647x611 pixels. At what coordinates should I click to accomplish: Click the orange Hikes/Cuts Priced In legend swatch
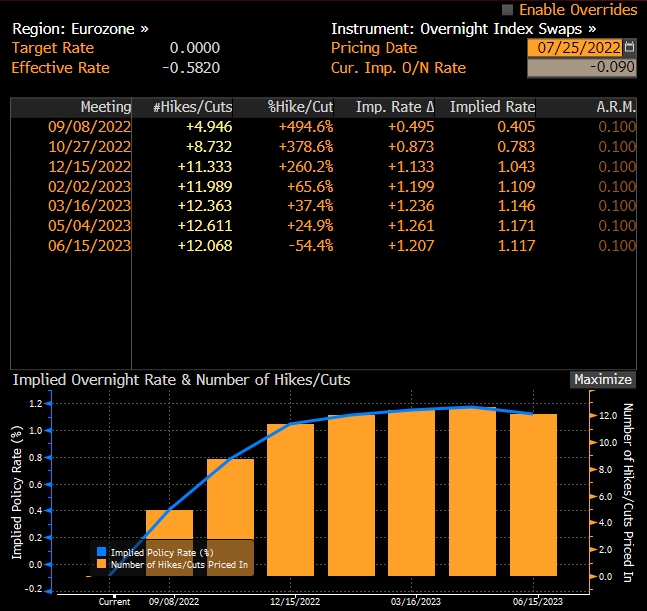pyautogui.click(x=100, y=565)
